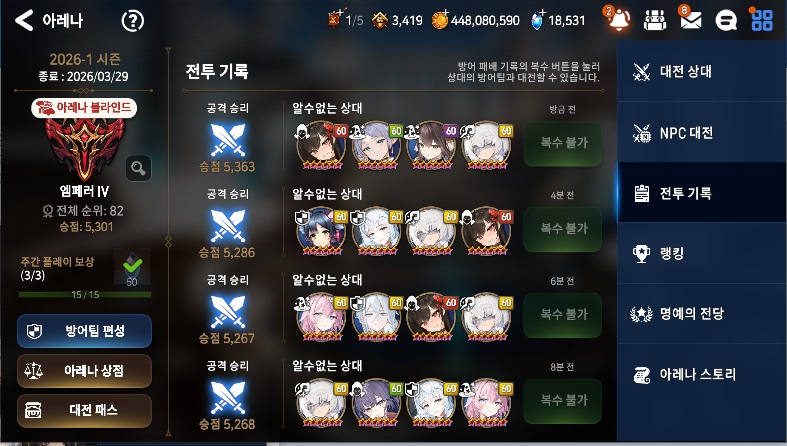Open the 명예의 전당 tab

[702, 314]
